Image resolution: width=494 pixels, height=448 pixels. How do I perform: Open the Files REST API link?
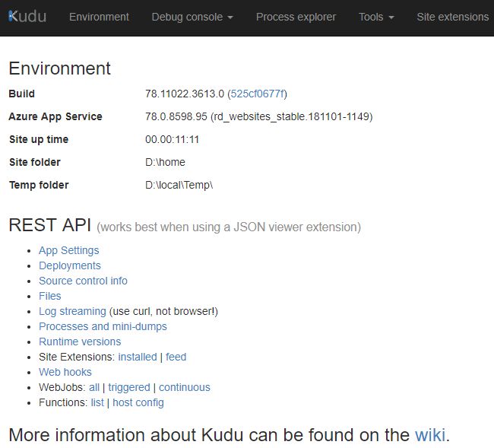49,296
